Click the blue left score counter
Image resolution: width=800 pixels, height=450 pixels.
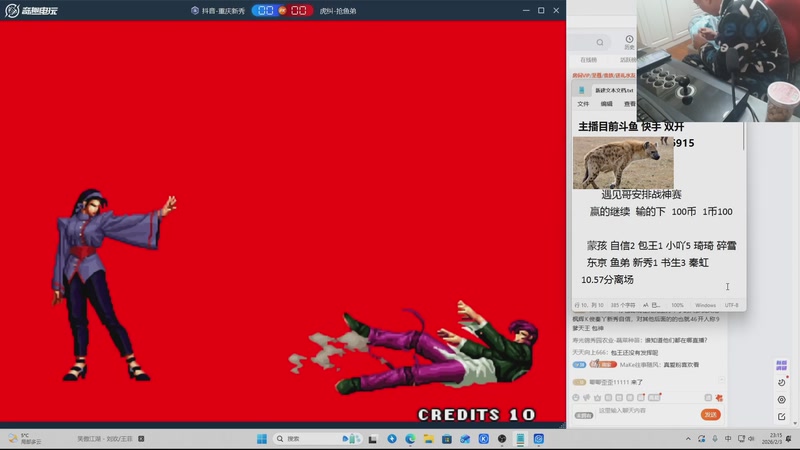pos(265,11)
